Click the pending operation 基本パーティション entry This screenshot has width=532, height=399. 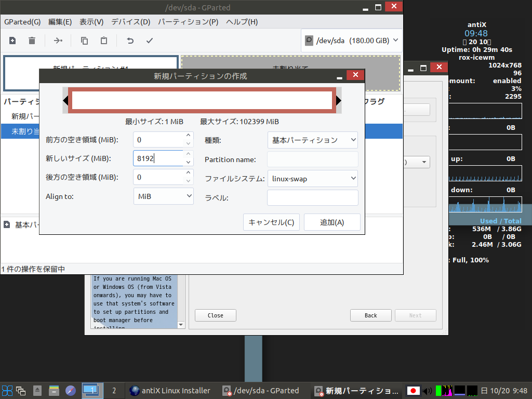click(20, 224)
